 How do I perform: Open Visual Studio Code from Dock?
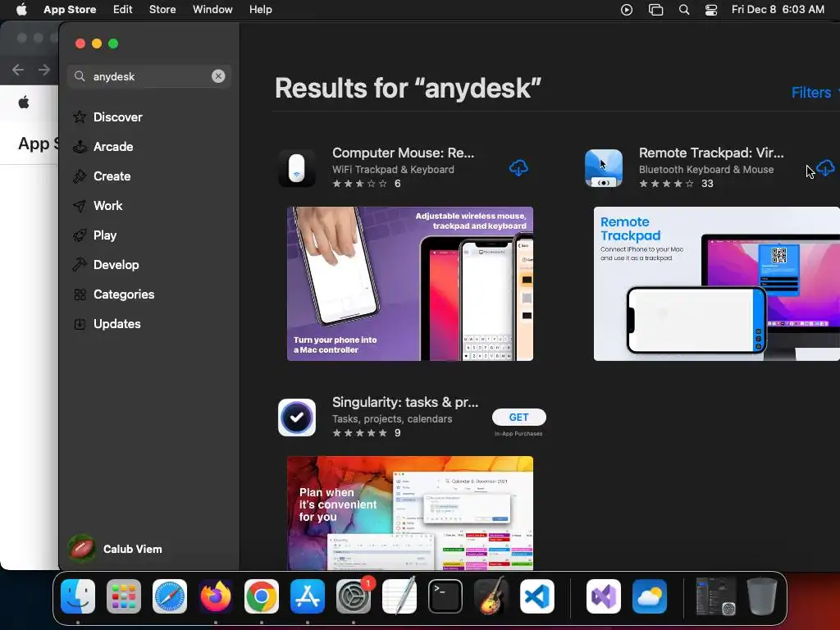click(536, 596)
